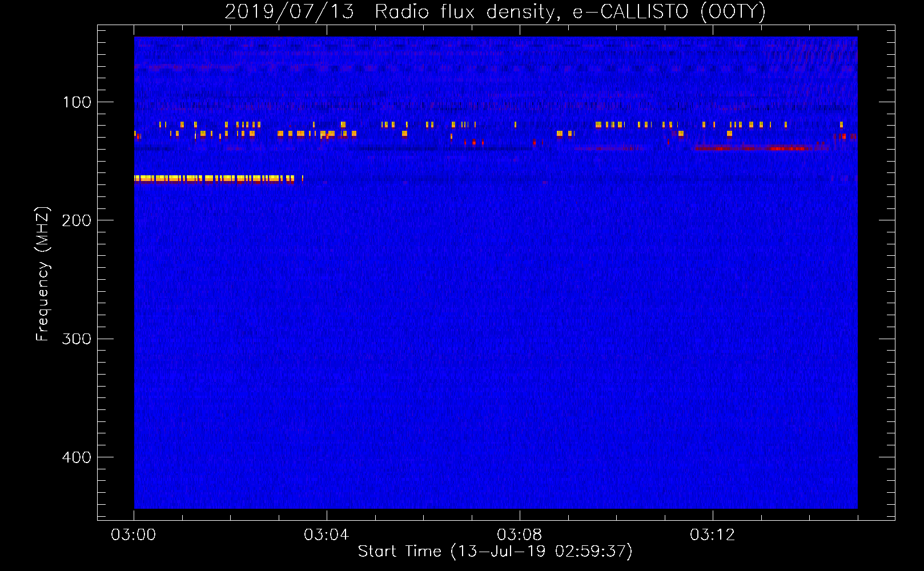Click the 400 frequency axis label

(x=77, y=457)
